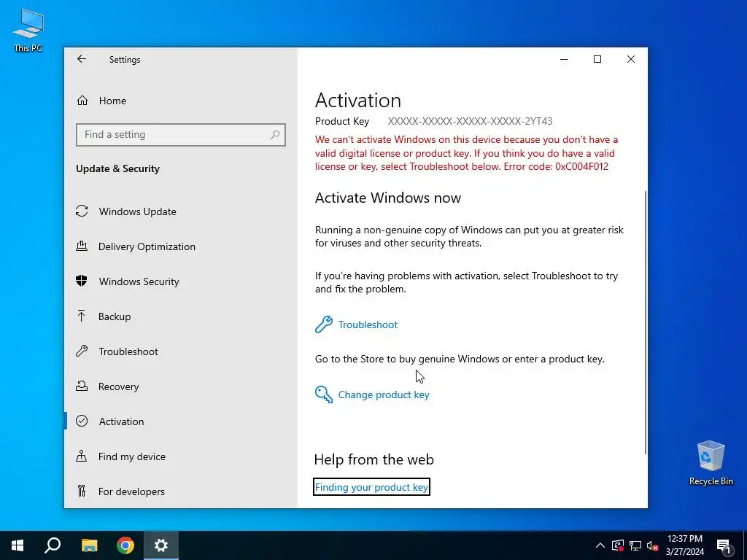Click the key icon beside Change product key

323,394
